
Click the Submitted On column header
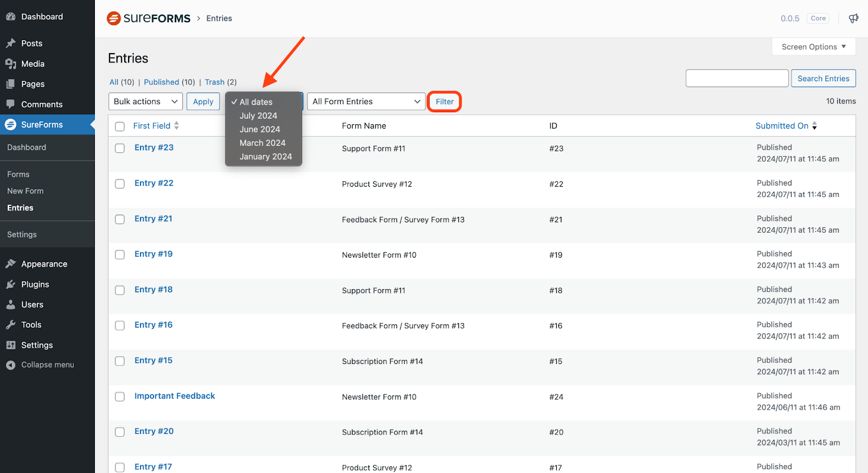[x=782, y=126]
